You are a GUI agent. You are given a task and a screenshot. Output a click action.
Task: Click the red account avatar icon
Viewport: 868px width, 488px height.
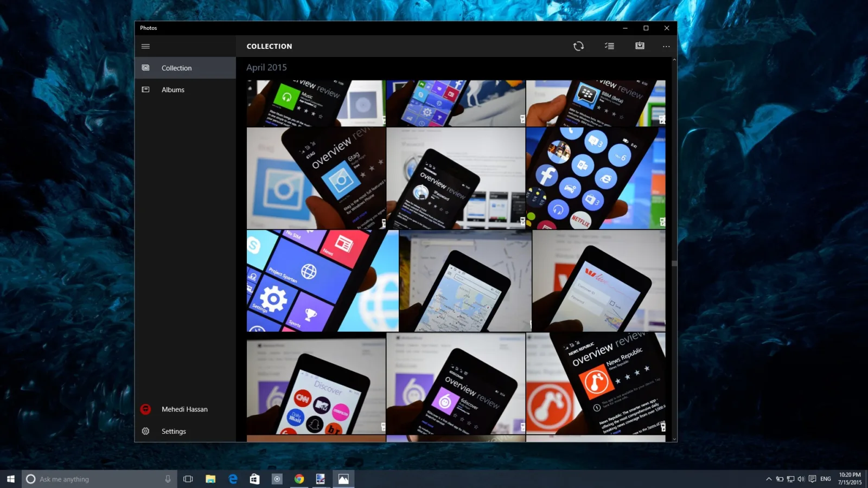(145, 409)
